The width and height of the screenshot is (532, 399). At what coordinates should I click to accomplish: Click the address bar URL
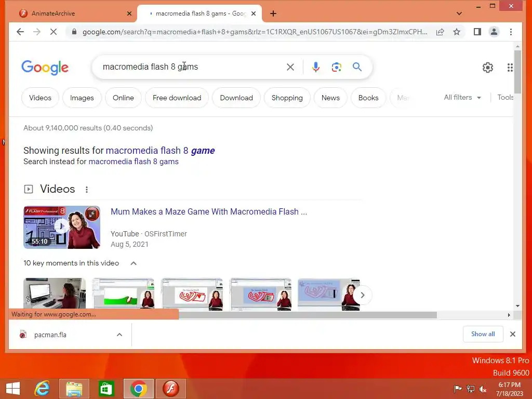255,32
